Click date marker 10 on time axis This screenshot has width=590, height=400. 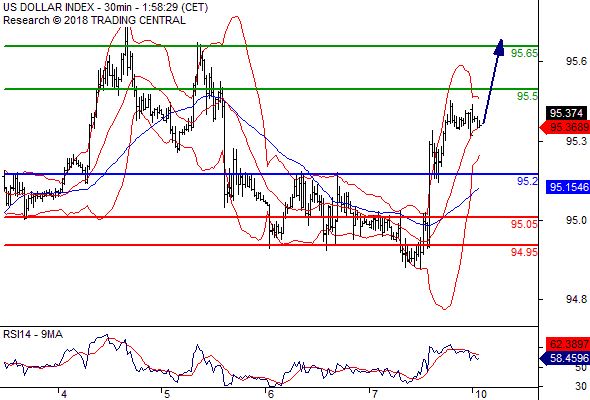pyautogui.click(x=481, y=394)
